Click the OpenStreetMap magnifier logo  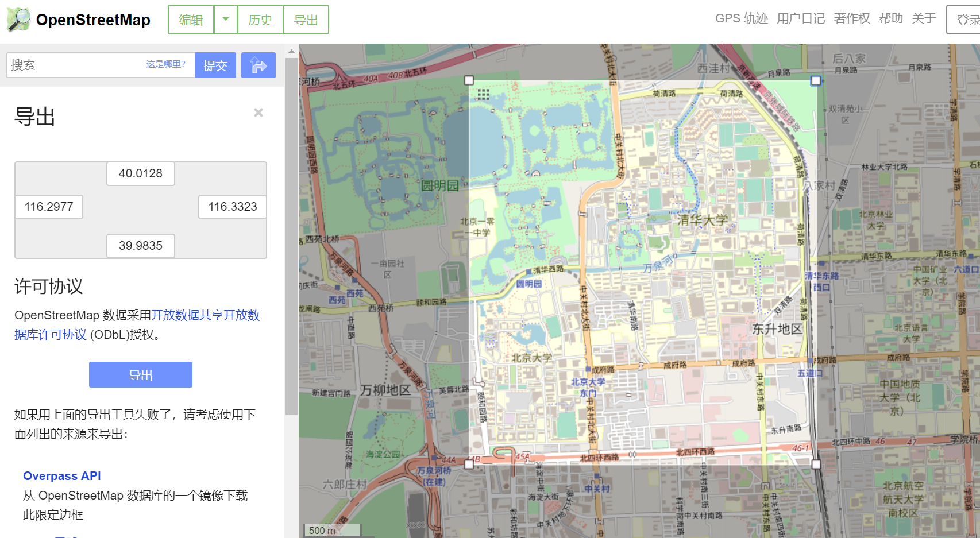tap(18, 20)
